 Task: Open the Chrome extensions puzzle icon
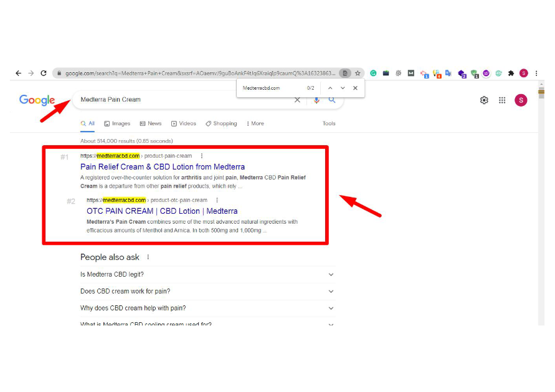[x=511, y=73]
